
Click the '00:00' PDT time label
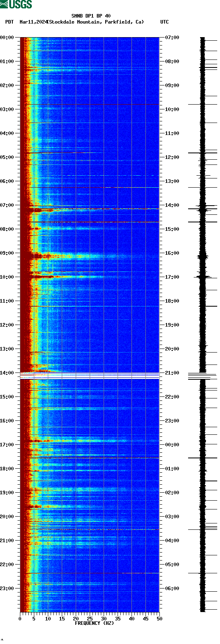7,38
